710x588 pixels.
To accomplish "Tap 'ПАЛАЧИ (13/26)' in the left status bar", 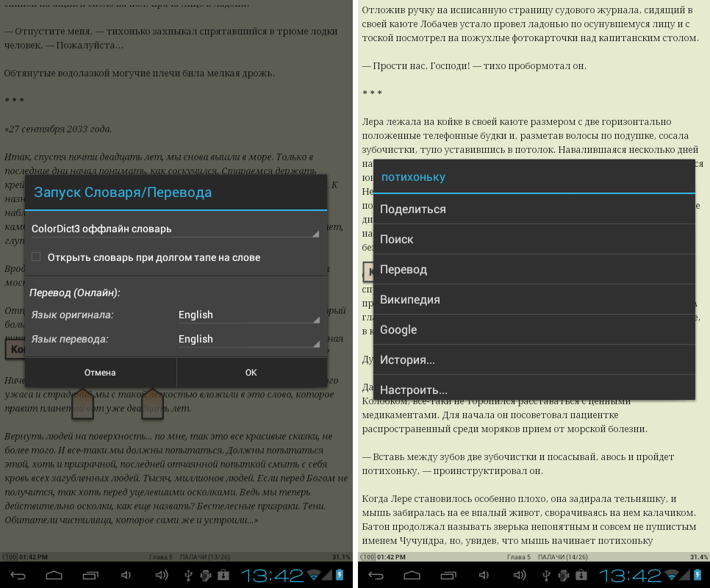I will (x=204, y=557).
